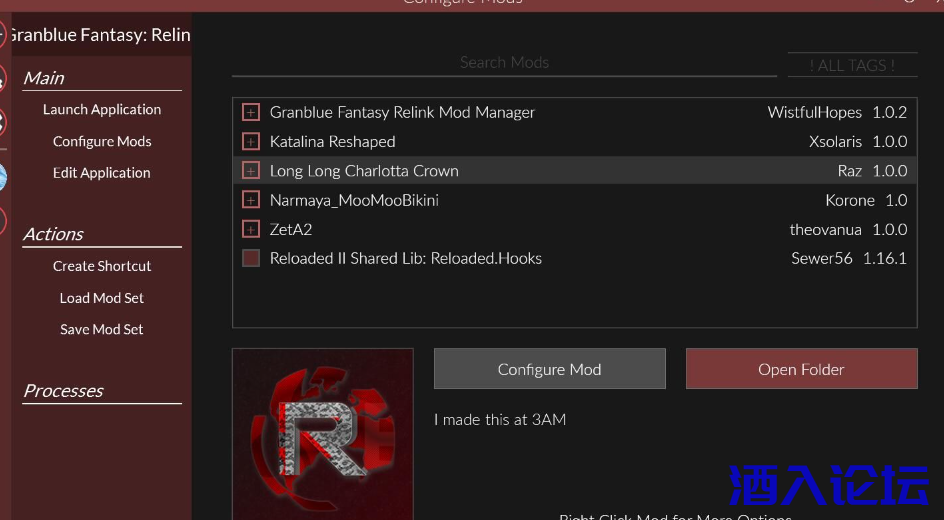944x520 pixels.
Task: Uncheck the Narmaya_MooMooBikini mod
Action: [x=251, y=200]
